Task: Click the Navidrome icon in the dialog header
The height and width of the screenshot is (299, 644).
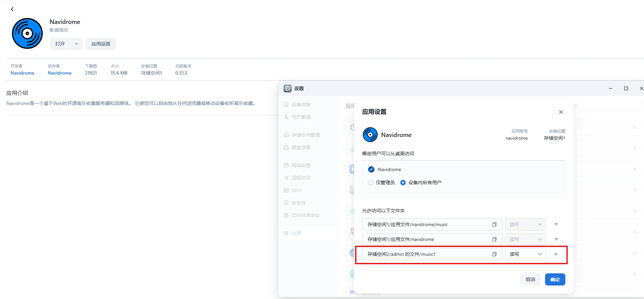Action: (x=370, y=135)
